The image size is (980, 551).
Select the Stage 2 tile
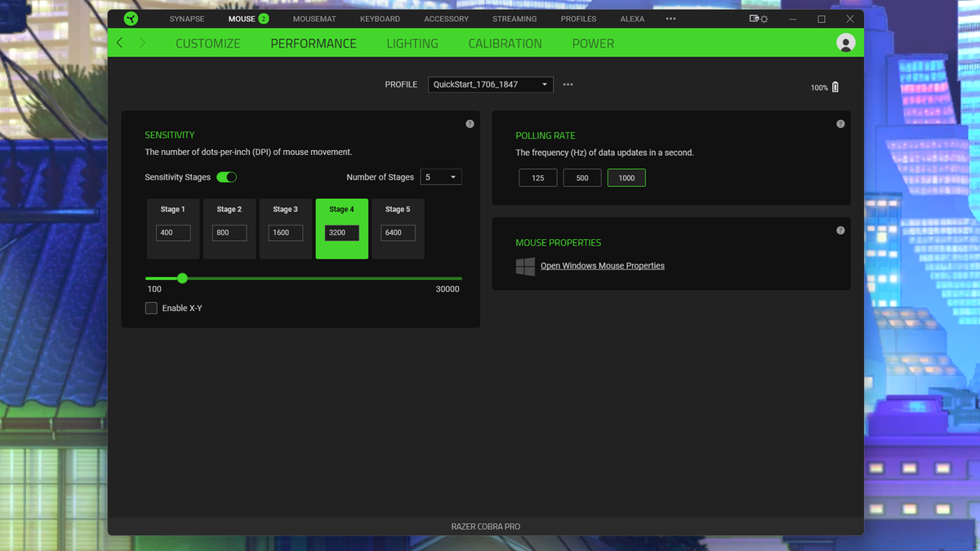(x=229, y=229)
